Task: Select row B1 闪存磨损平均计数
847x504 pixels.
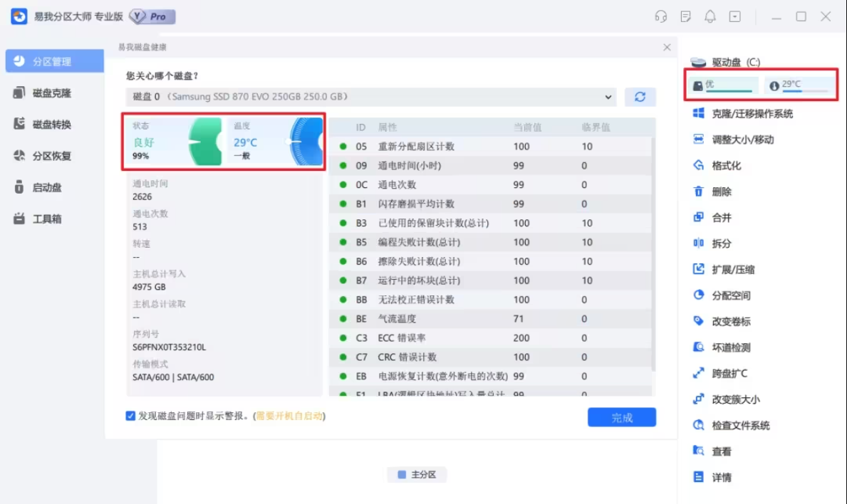Action: point(491,204)
